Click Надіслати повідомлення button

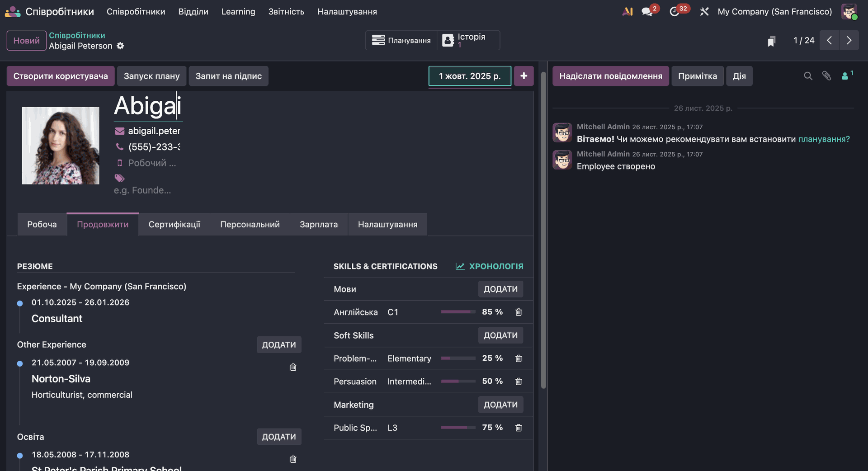click(x=610, y=76)
